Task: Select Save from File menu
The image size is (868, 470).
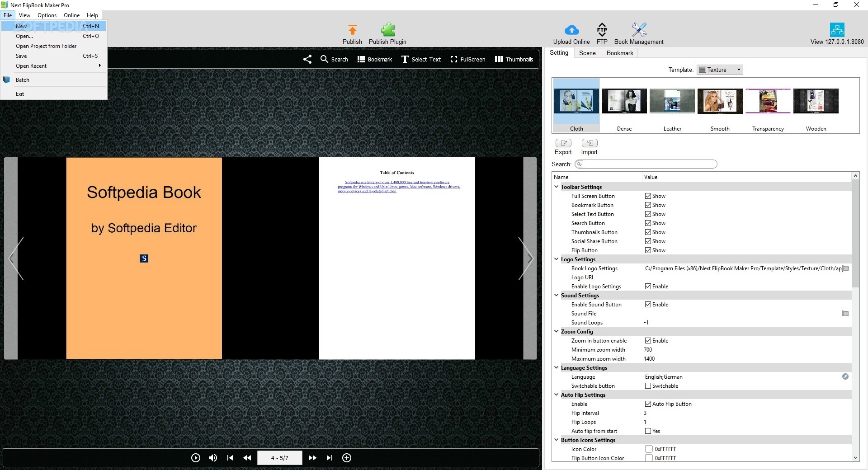Action: tap(54, 56)
